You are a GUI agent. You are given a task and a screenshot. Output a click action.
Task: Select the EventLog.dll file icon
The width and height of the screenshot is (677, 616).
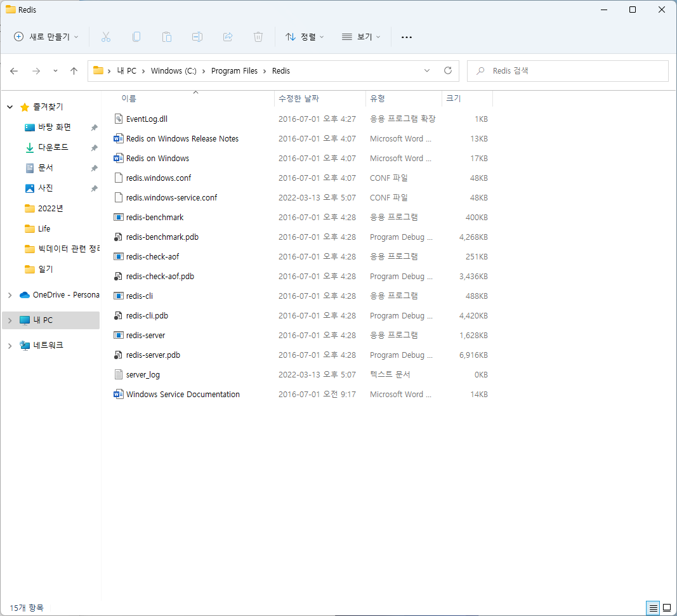118,119
